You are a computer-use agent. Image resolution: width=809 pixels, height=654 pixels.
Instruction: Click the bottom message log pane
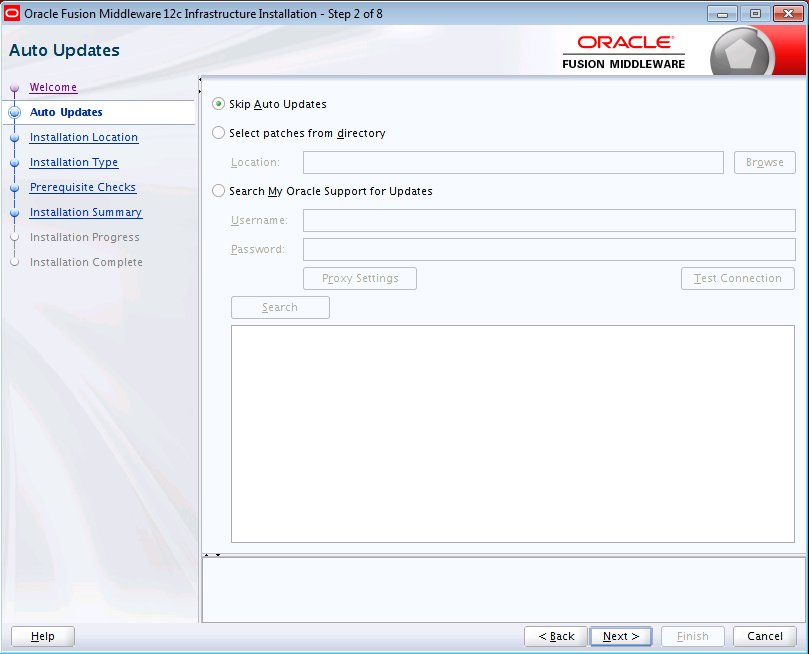pos(504,590)
